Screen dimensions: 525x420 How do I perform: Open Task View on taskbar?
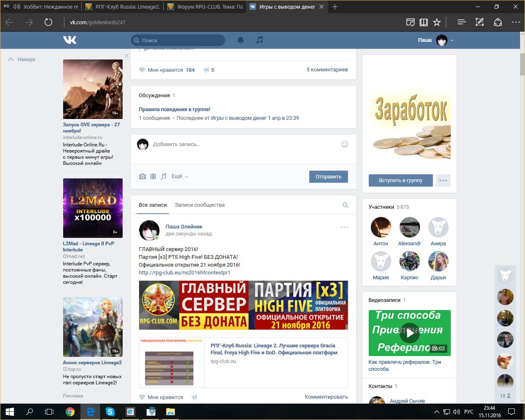(x=49, y=412)
